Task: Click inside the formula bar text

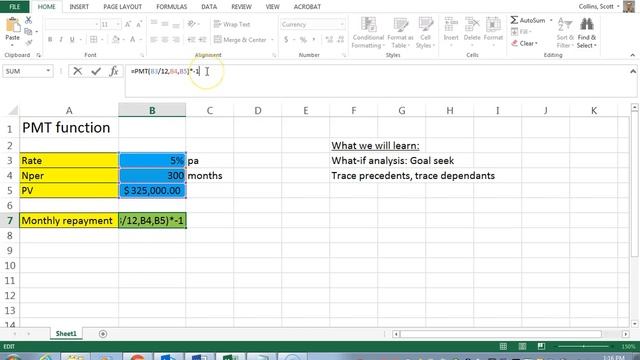Action: tap(165, 71)
